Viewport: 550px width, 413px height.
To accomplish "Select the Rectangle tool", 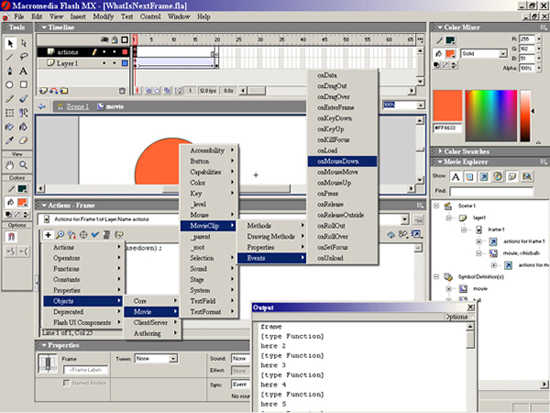I will point(24,85).
